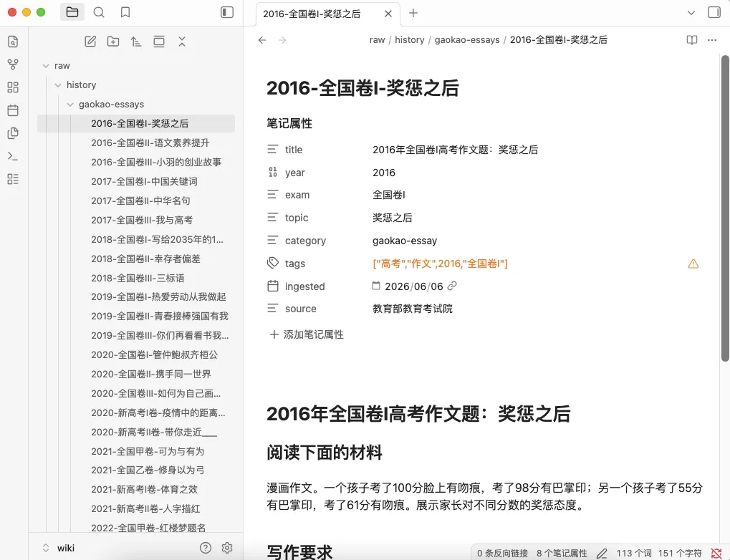Navigate forward with right arrow
This screenshot has height=560, width=730.
tap(282, 40)
